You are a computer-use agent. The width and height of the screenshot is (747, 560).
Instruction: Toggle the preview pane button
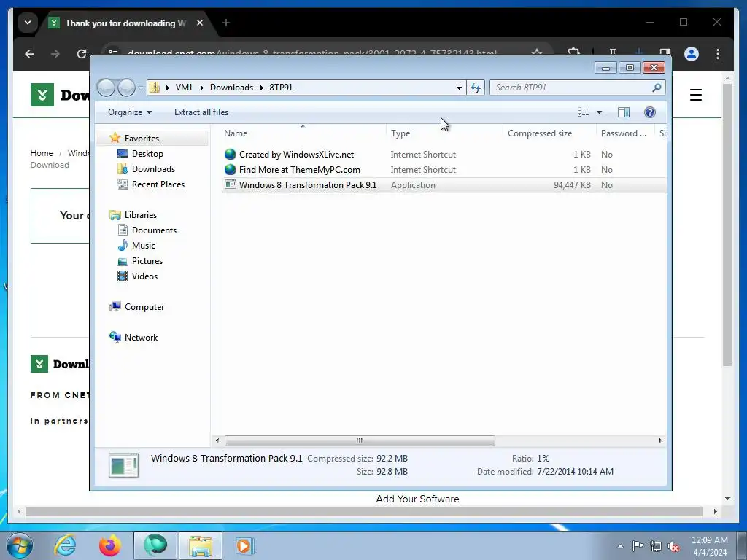(x=624, y=112)
